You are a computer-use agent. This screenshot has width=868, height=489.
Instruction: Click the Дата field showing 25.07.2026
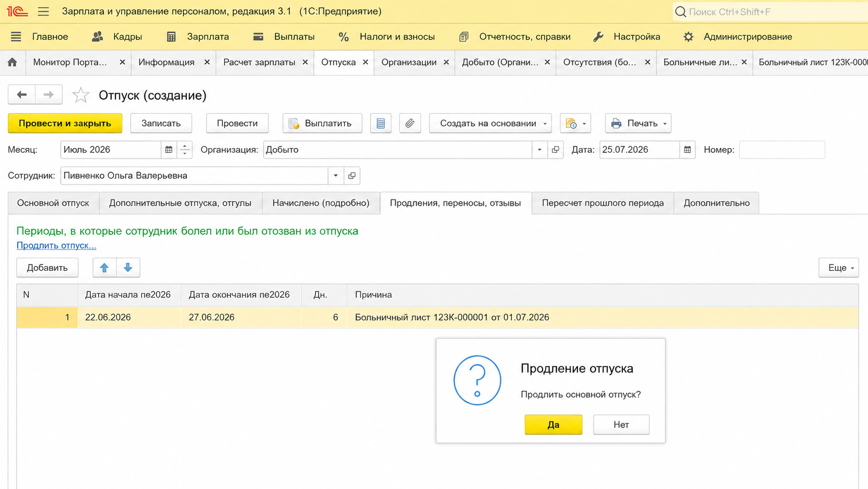[640, 150]
